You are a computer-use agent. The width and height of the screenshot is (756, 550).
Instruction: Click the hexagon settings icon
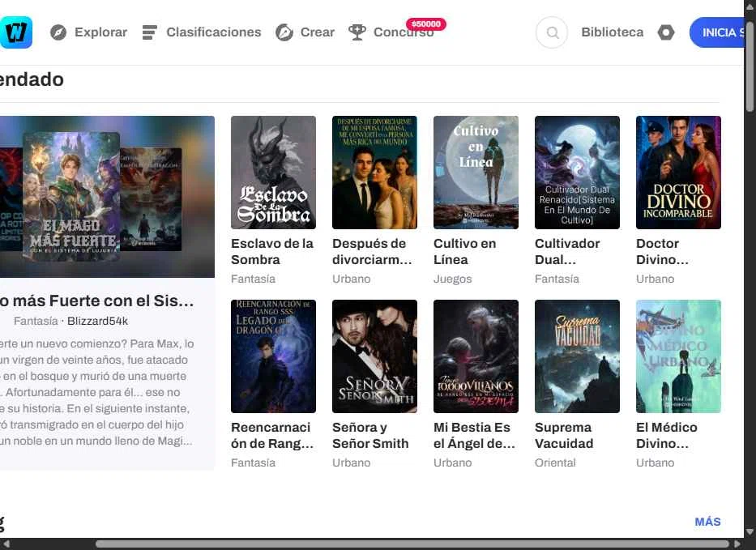[666, 32]
